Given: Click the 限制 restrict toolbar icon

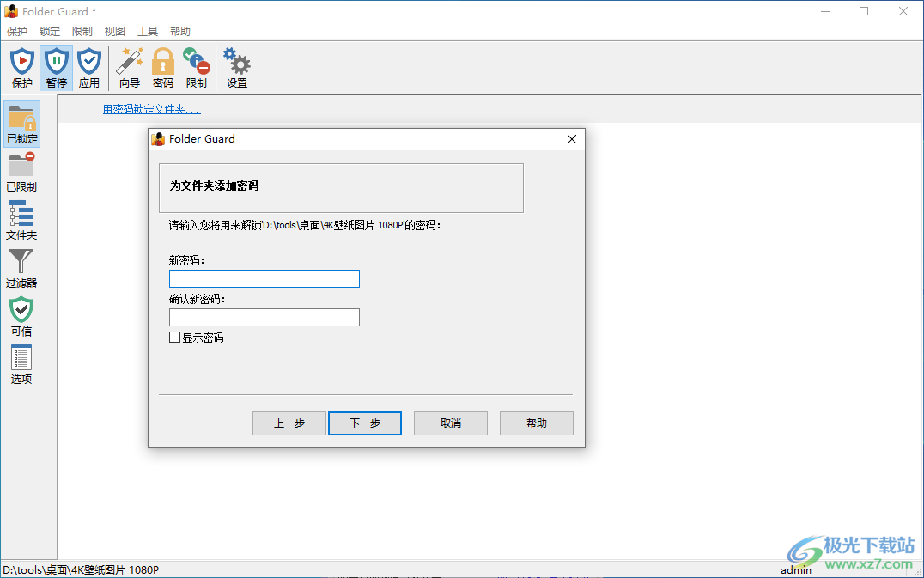Looking at the screenshot, I should click(x=197, y=68).
